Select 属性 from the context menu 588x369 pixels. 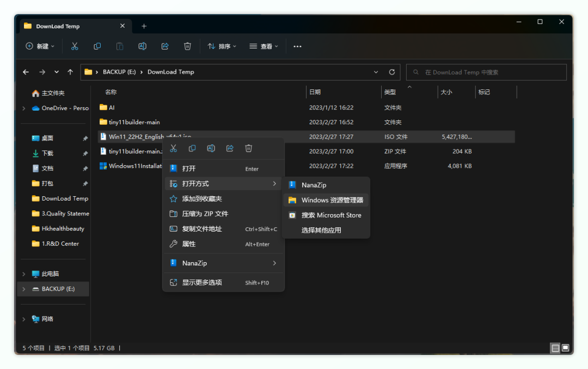[189, 244]
